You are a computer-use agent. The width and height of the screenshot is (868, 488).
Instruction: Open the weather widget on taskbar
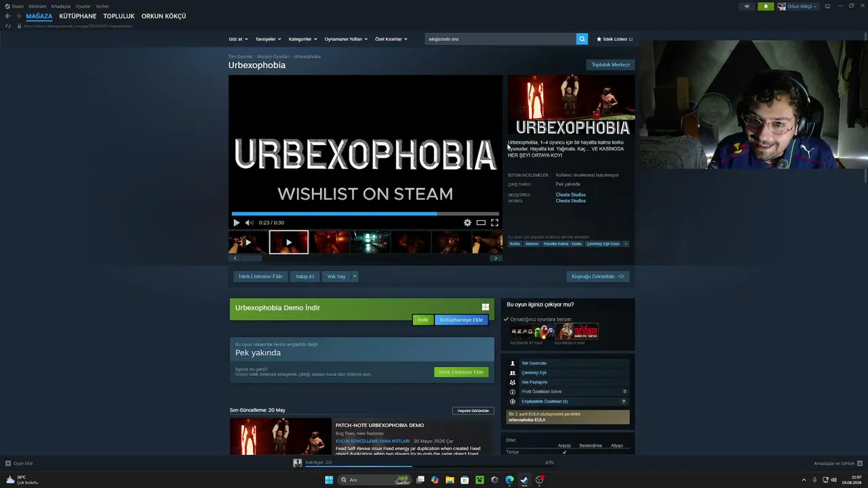coord(22,480)
